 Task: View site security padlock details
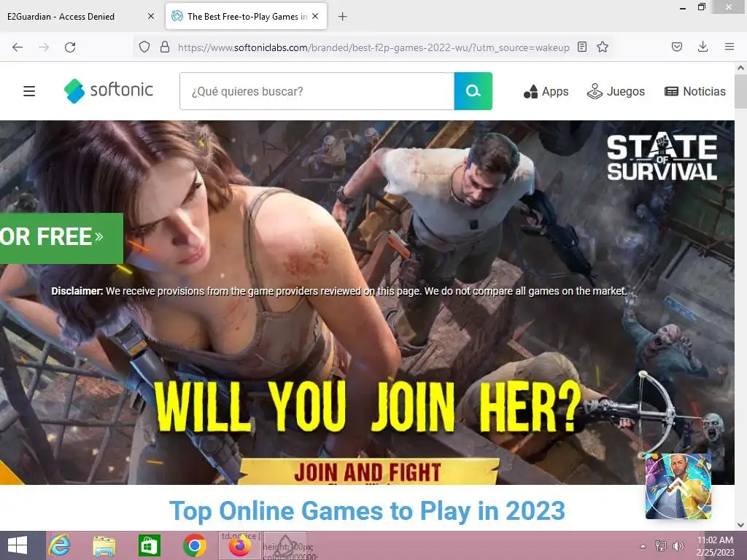click(x=165, y=47)
